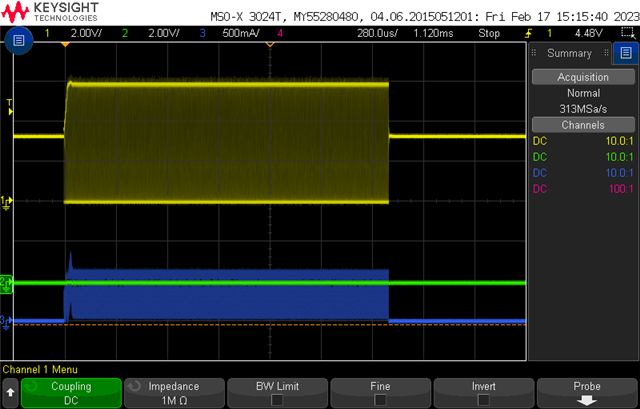The width and height of the screenshot is (640, 409).
Task: Toggle the Invert checkbox
Action: [x=483, y=400]
